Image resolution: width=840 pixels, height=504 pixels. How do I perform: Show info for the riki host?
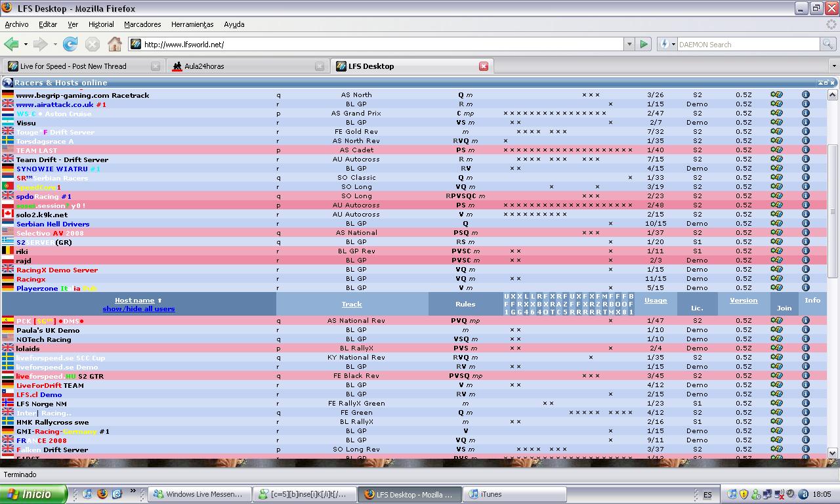(x=805, y=251)
